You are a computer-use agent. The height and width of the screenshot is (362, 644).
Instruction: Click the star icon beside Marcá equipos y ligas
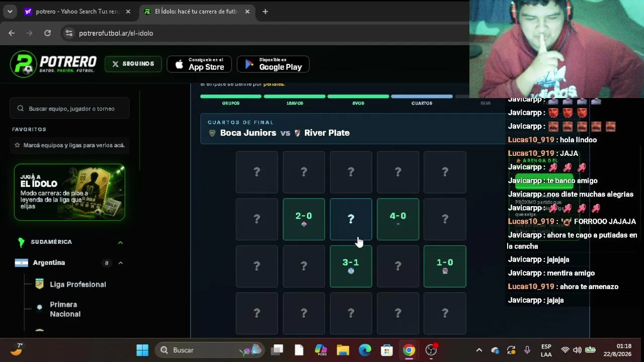[x=18, y=145]
